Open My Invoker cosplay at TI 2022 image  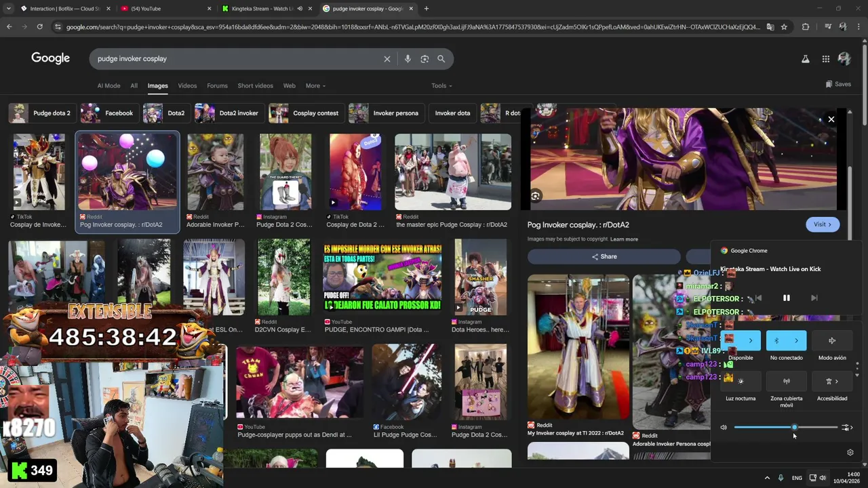[x=578, y=346]
